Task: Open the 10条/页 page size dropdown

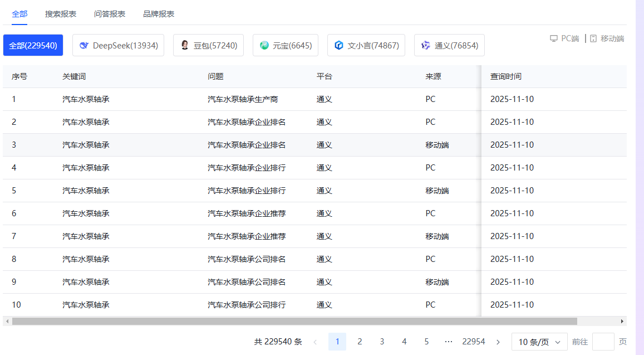Action: (538, 342)
